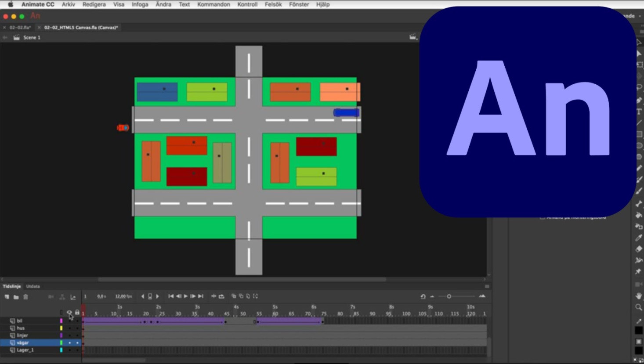Click the new folder icon in timeline
The image size is (644, 364).
coord(16,297)
